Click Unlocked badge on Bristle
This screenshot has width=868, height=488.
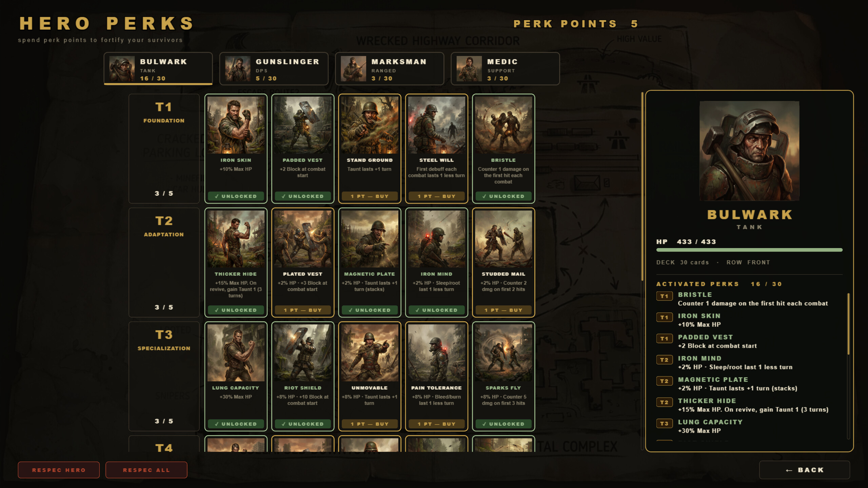click(x=504, y=196)
